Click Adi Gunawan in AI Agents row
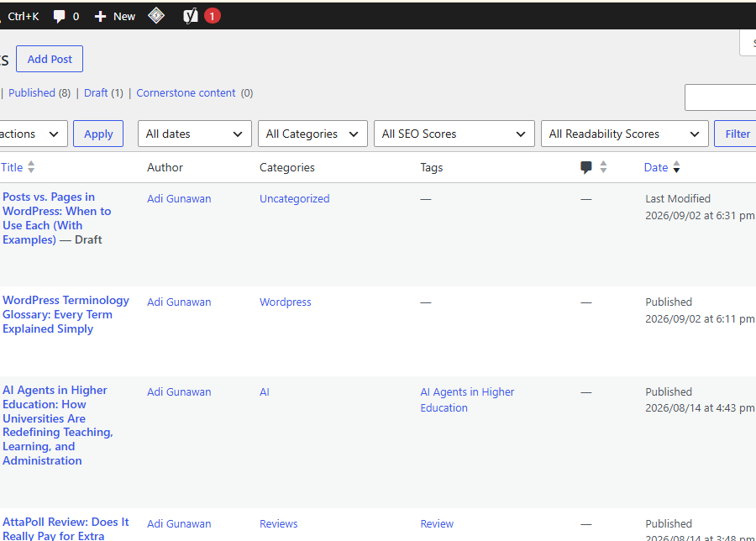Viewport: 756px width, 541px height. point(179,392)
